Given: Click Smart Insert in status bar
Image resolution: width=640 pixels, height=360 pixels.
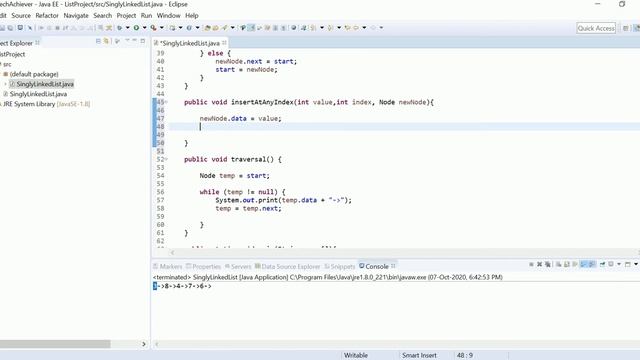Looking at the screenshot, I should click(419, 356).
